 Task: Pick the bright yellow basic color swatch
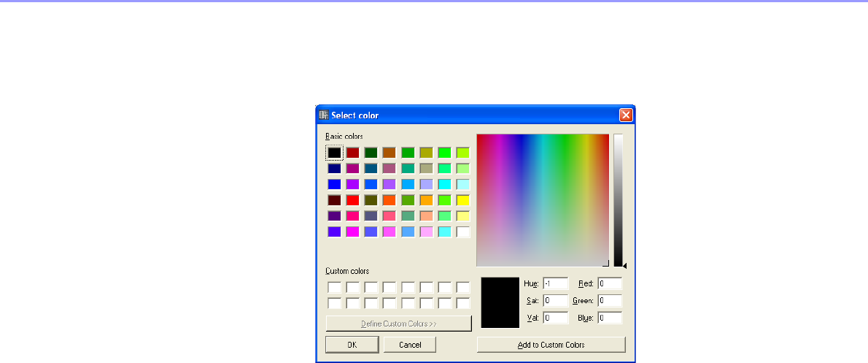[x=462, y=200]
